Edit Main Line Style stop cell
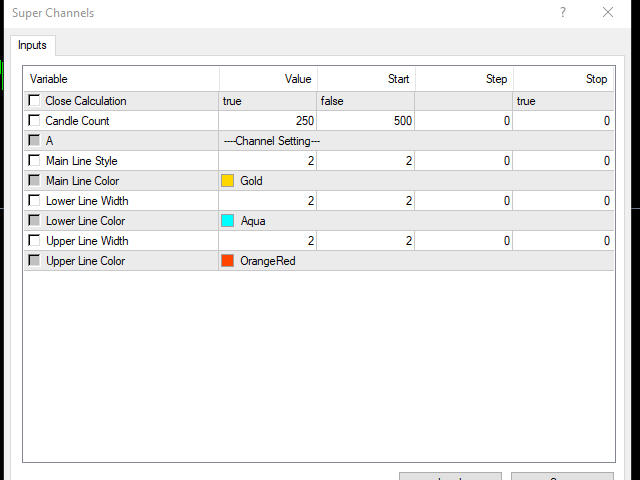The width and height of the screenshot is (640, 480). 563,161
